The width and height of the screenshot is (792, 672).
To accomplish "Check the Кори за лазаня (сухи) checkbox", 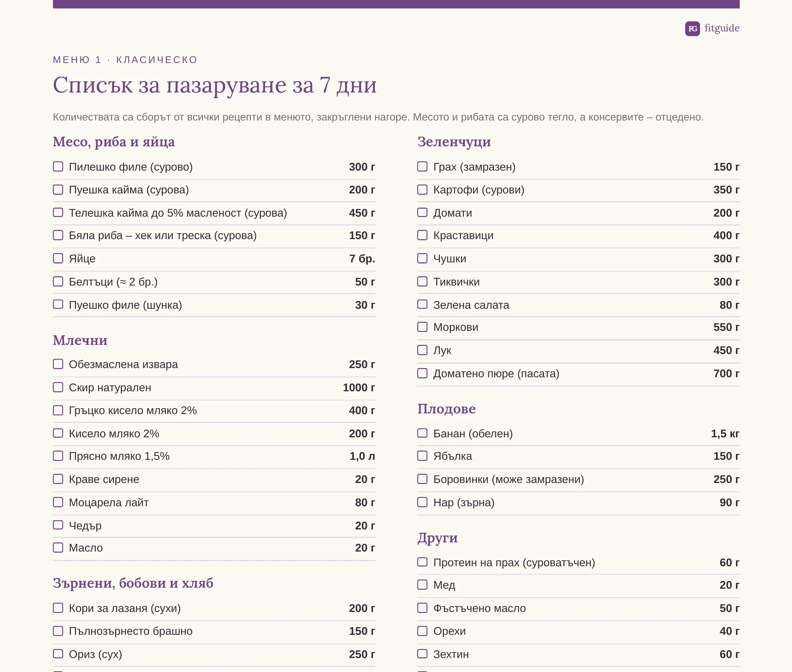I will (58, 608).
